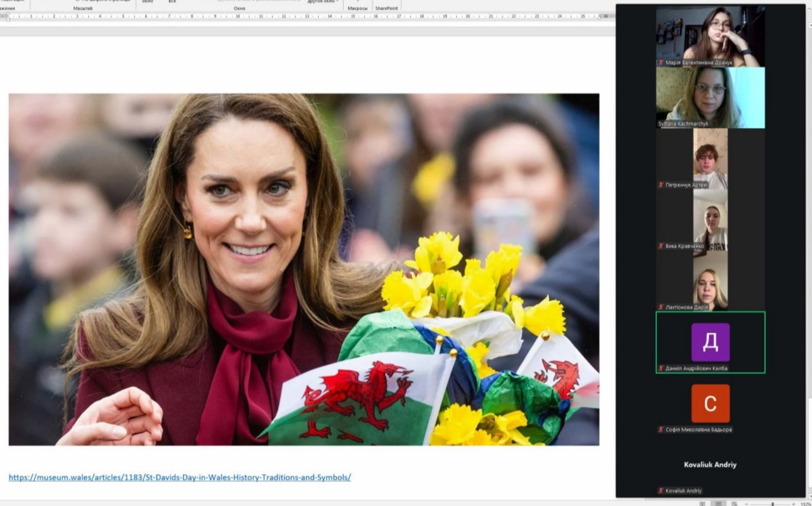The image size is (812, 506).
Task: Switch to Read Mode view in status bar
Action: (702, 503)
